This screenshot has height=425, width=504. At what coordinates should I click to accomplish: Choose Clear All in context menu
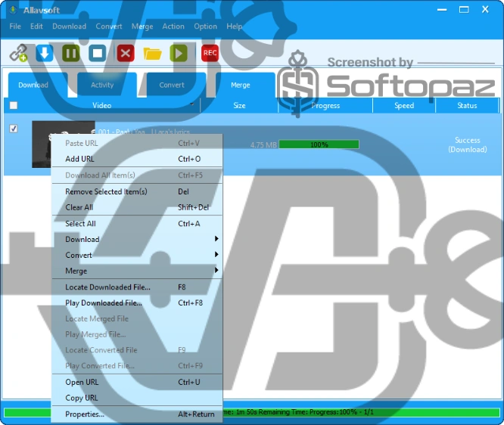tap(137, 207)
